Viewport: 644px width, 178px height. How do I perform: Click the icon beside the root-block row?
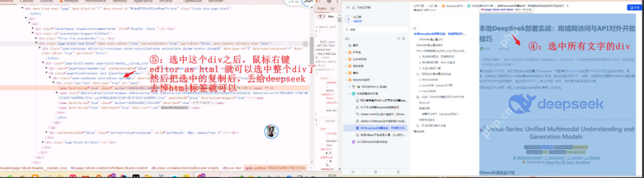(x=306, y=43)
